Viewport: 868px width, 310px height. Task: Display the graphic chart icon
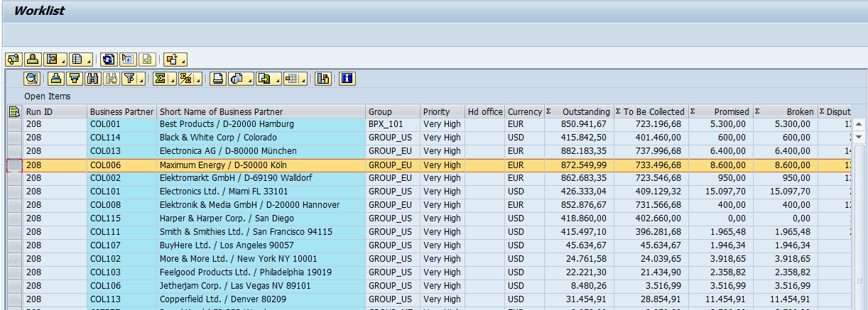point(324,79)
